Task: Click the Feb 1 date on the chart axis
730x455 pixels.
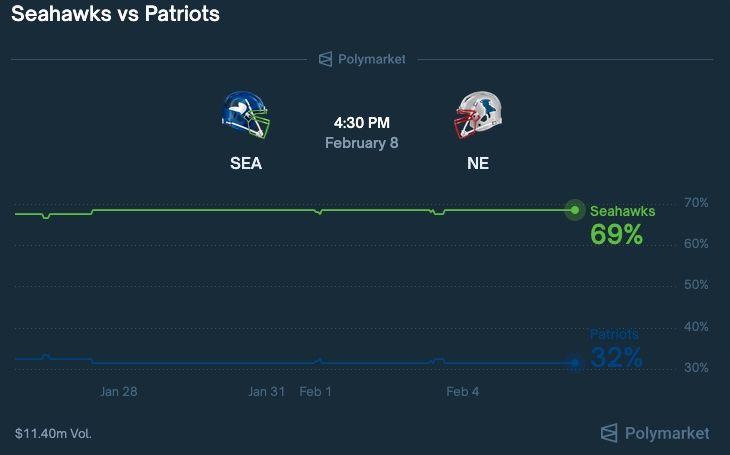Action: click(x=316, y=392)
